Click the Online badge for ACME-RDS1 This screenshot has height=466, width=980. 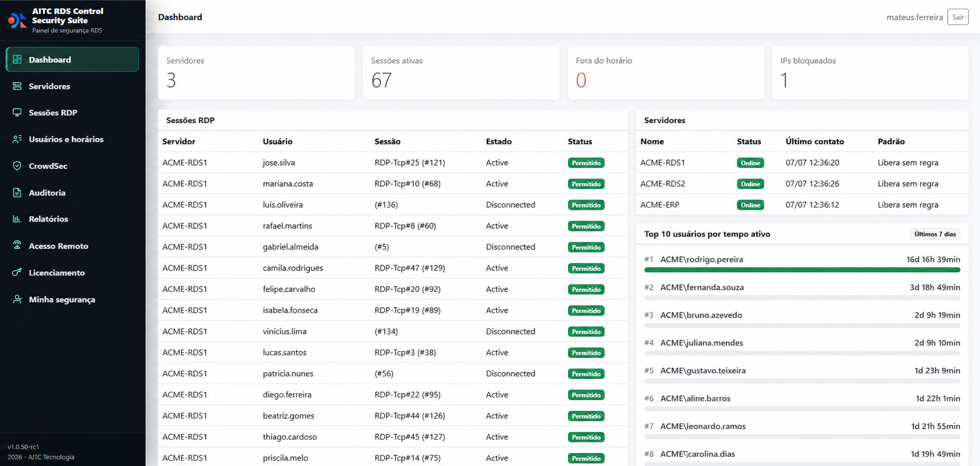(750, 163)
